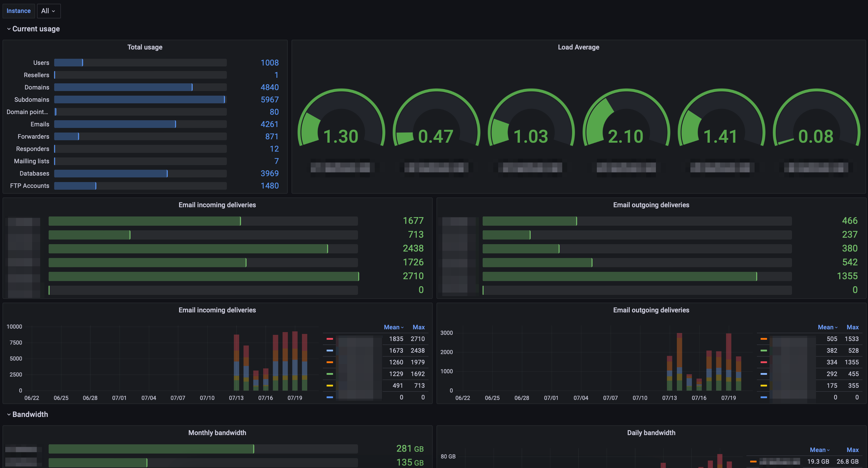Click Monthly bandwidth panel title

(x=217, y=433)
